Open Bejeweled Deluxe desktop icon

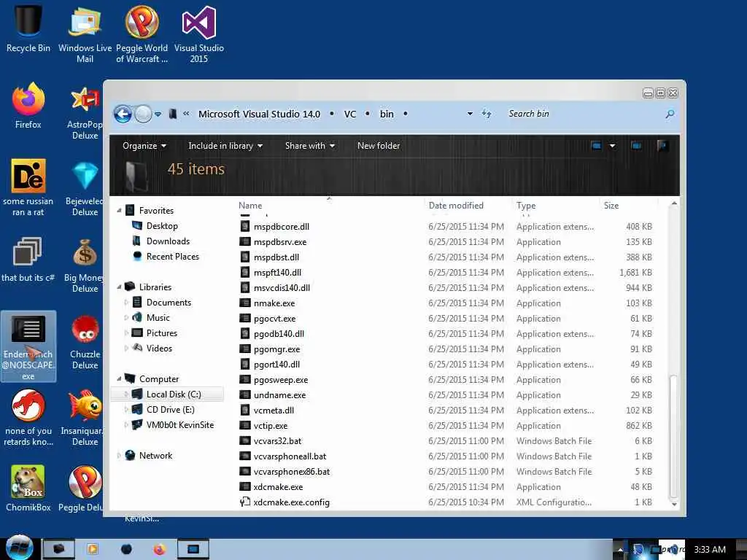click(85, 189)
